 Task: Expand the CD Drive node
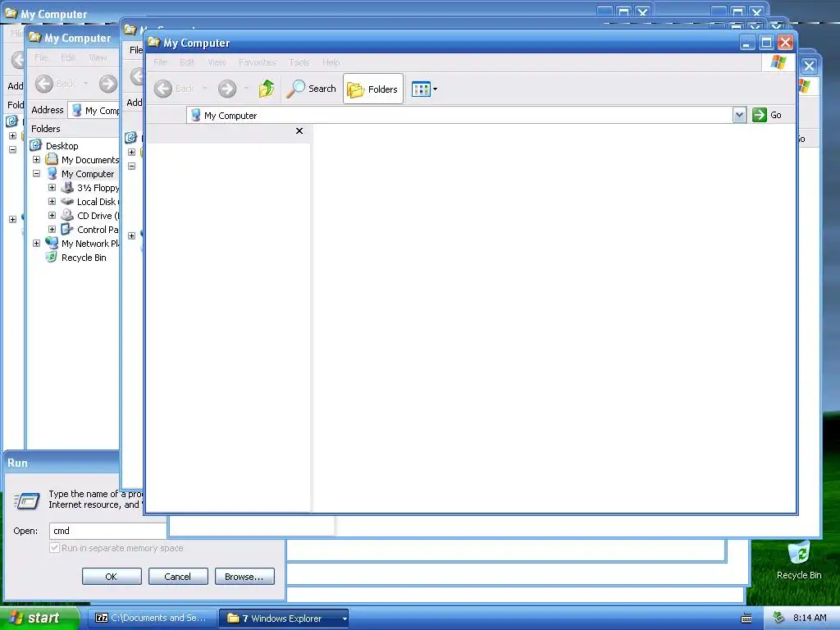pyautogui.click(x=52, y=216)
